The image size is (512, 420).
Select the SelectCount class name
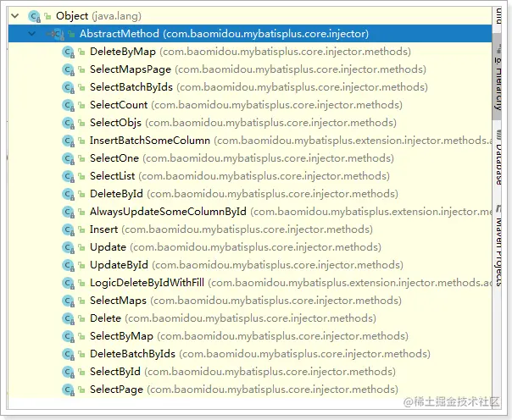click(x=119, y=105)
